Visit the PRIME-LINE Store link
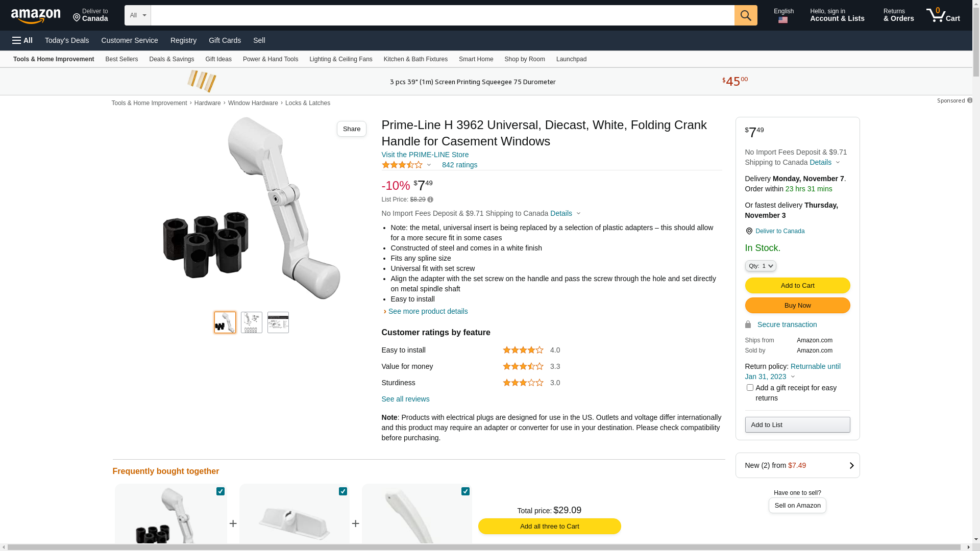The image size is (980, 551). coord(425,155)
